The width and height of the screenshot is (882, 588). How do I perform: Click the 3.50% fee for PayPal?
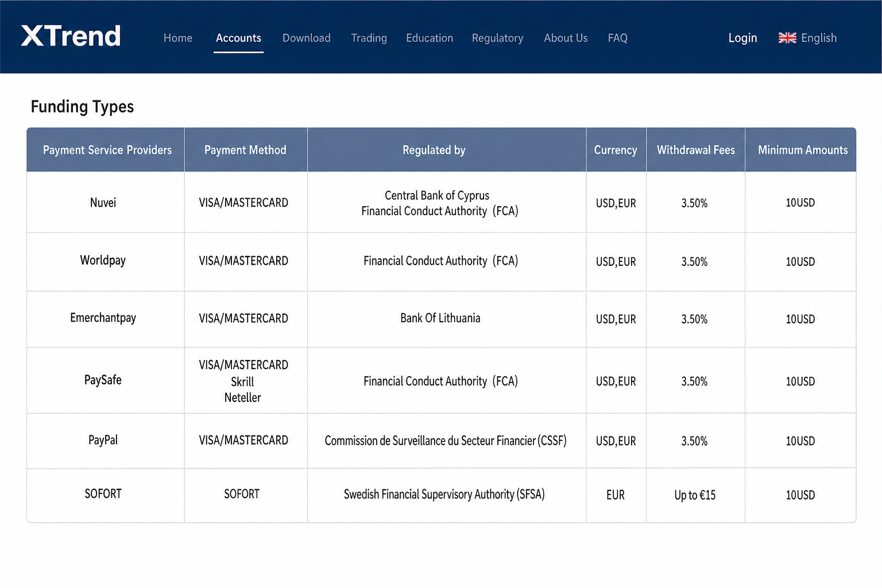694,441
